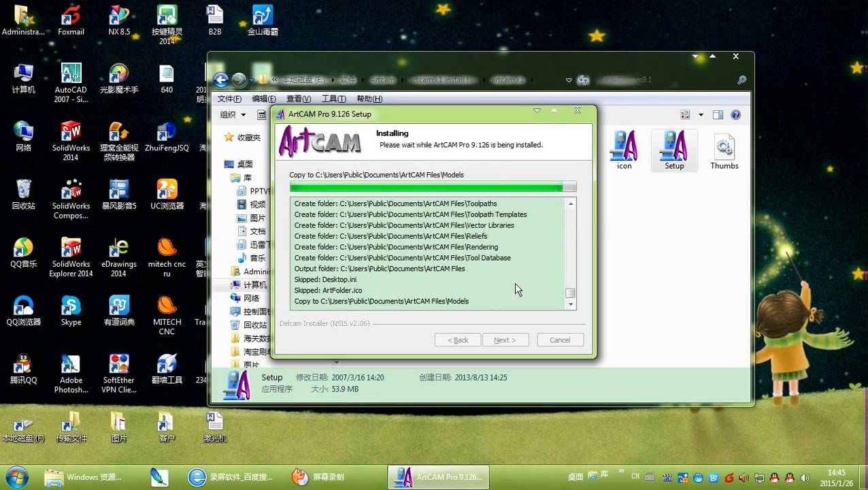The image size is (868, 490).
Task: Open the Foxmail desktop icon
Action: click(71, 20)
